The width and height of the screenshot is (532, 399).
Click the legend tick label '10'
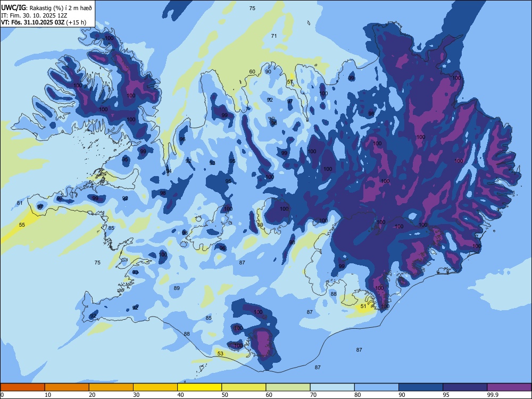48,395
